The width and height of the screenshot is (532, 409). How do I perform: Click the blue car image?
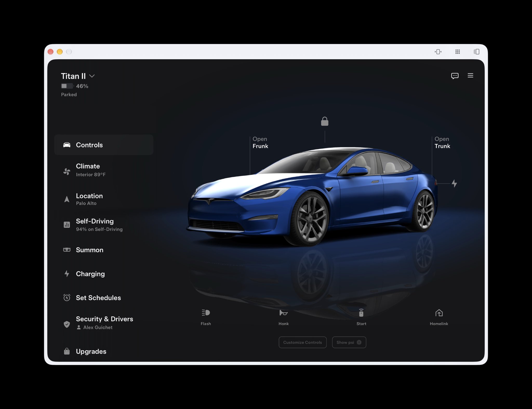point(312,196)
